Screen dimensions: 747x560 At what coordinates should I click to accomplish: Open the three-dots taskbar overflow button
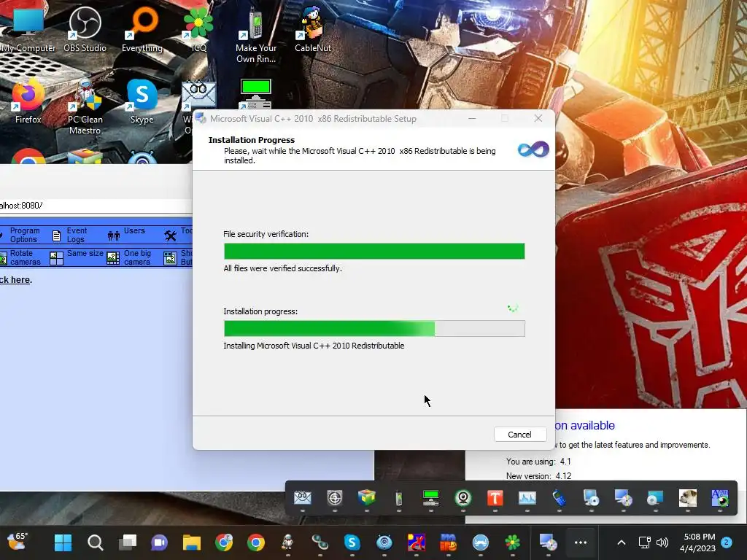pyautogui.click(x=580, y=542)
